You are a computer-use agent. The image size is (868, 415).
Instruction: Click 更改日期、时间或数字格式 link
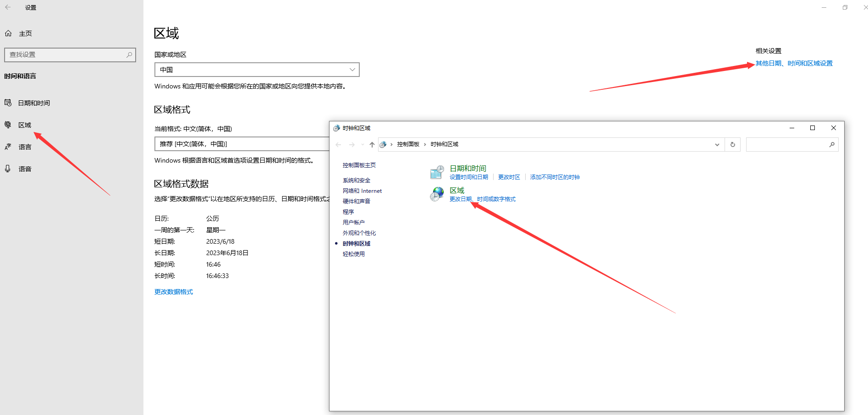tap(483, 199)
